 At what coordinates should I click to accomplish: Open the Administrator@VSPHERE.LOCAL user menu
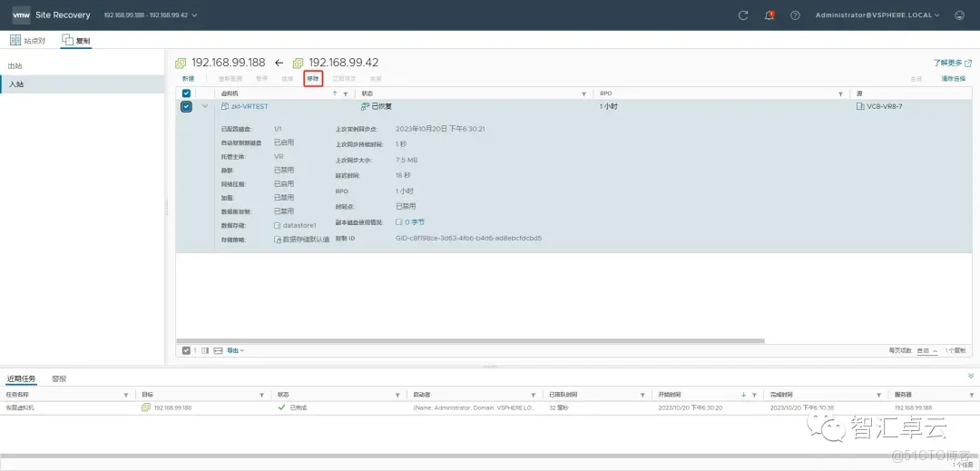877,15
